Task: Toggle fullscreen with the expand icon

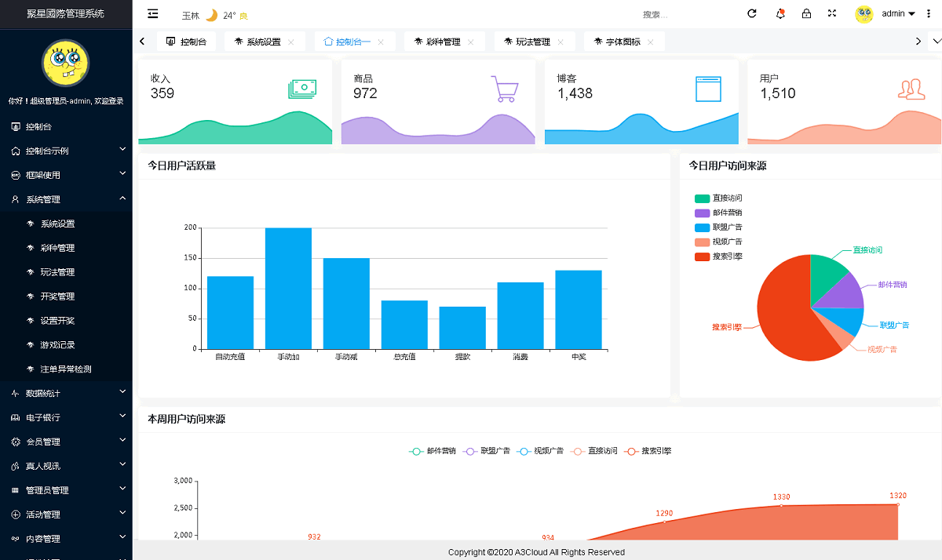Action: click(832, 14)
